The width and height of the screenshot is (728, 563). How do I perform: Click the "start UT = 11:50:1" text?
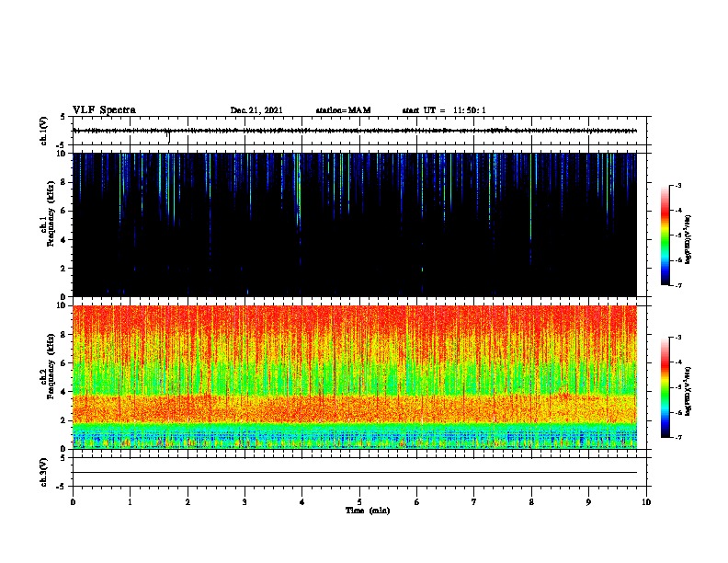[x=444, y=110]
